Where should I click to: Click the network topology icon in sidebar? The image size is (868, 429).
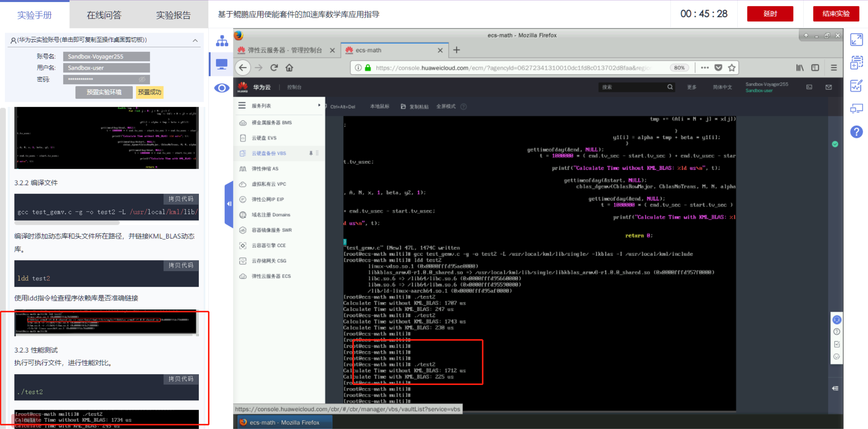[x=222, y=41]
